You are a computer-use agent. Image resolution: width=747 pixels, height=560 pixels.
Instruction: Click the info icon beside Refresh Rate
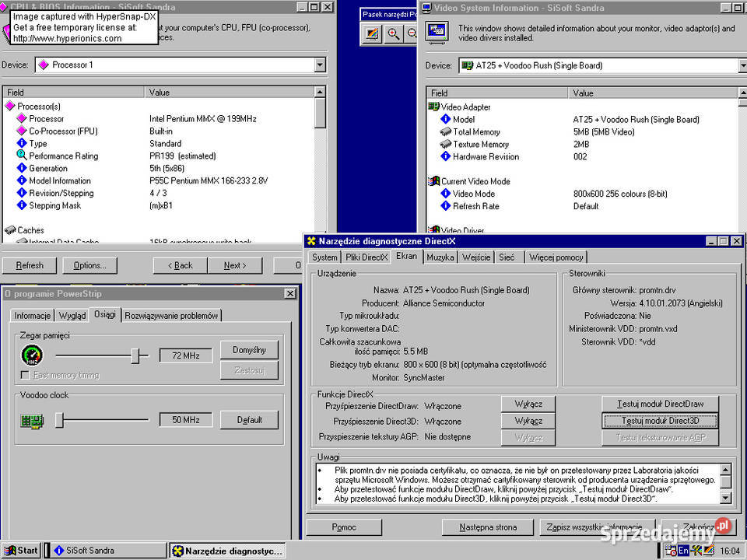pyautogui.click(x=445, y=205)
